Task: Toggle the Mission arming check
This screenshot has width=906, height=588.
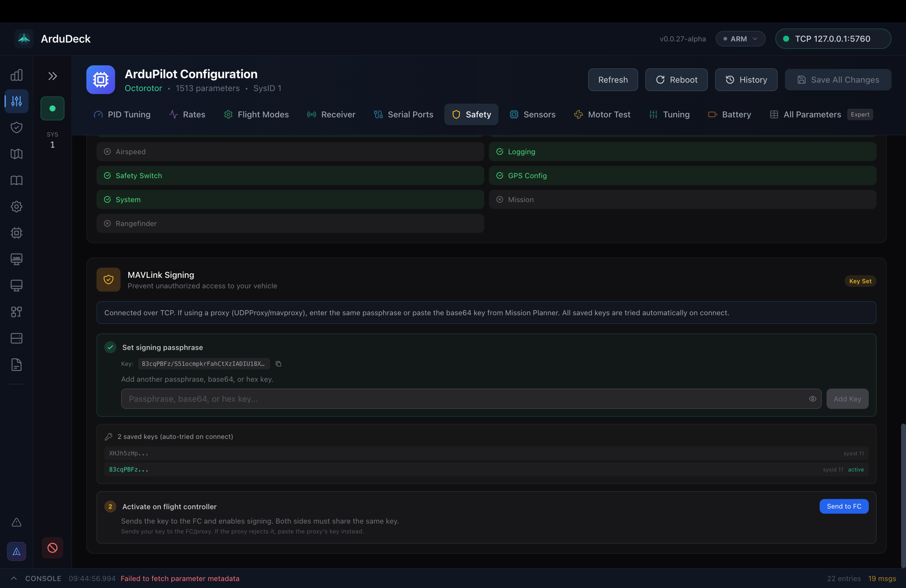Action: (682, 200)
